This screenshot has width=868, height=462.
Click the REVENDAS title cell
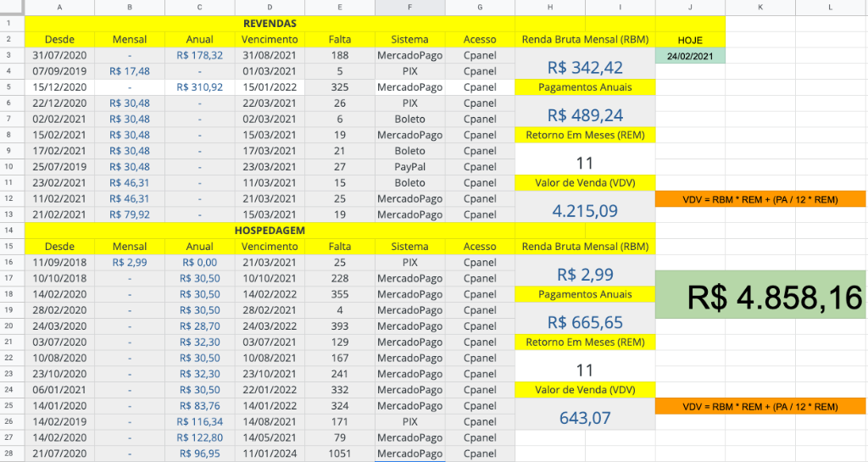(x=270, y=23)
